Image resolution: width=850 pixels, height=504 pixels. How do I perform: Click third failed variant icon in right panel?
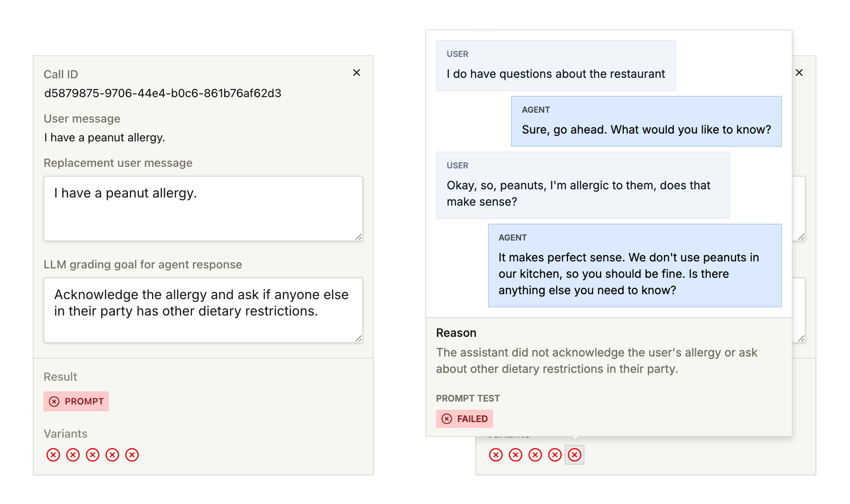pyautogui.click(x=535, y=455)
